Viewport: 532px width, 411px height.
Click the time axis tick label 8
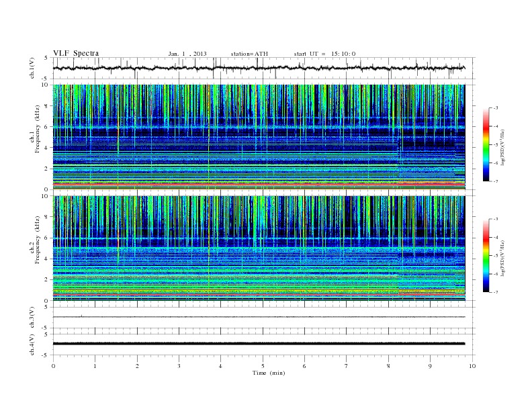point(388,366)
